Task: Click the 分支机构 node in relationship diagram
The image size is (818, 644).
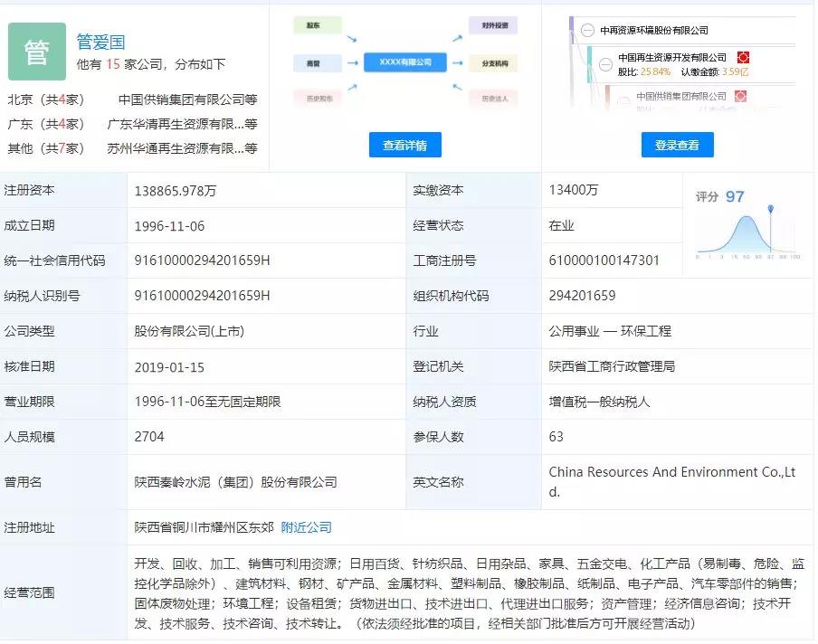Action: coord(493,63)
